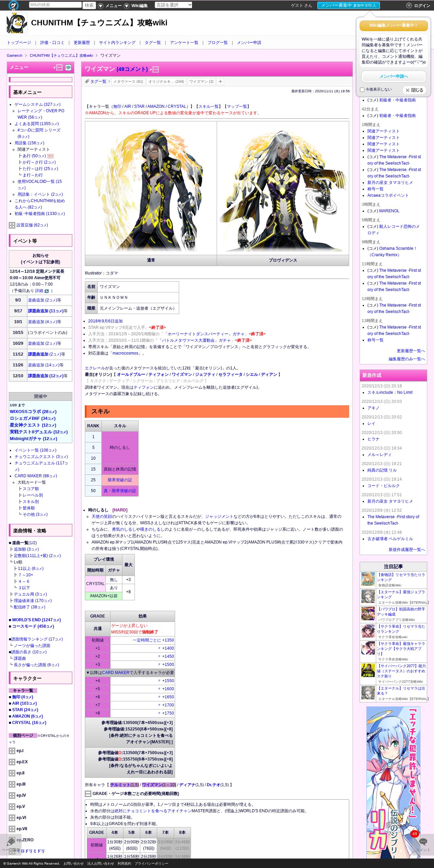Viewport: 434px width, 868px height.
Task: Expand the 設置店舗 section
Action: (x=12, y=225)
